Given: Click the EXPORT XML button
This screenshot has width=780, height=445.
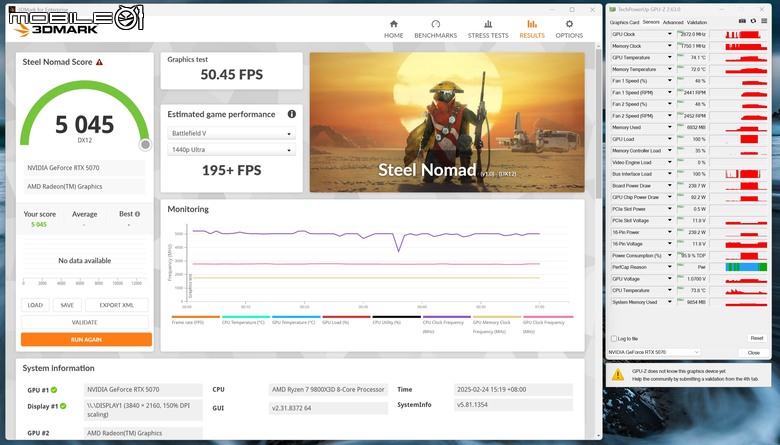Looking at the screenshot, I should [116, 305].
